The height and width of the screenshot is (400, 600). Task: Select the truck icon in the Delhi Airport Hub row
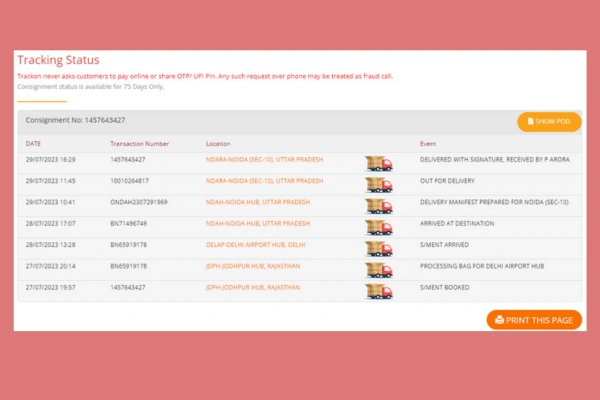378,248
